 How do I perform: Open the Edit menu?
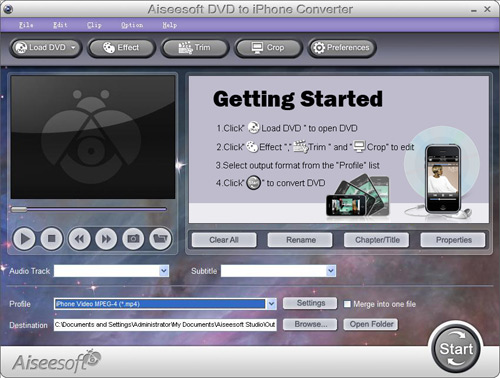coord(60,25)
